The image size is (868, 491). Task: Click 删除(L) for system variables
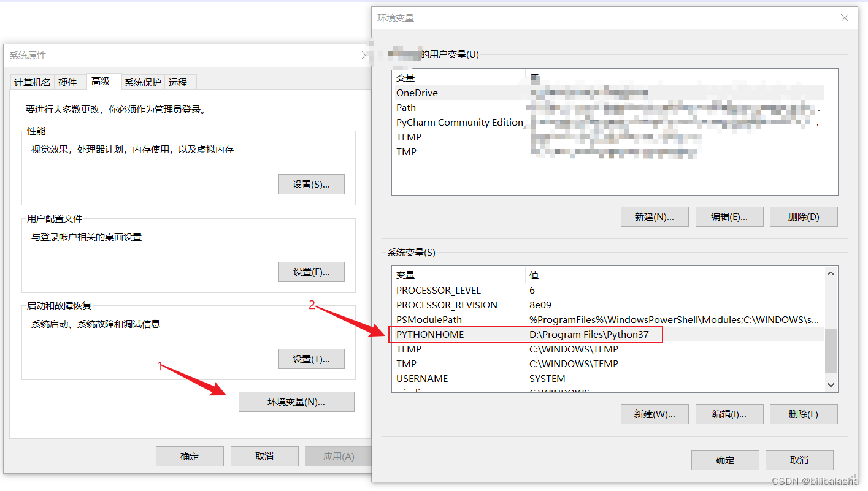(x=804, y=414)
